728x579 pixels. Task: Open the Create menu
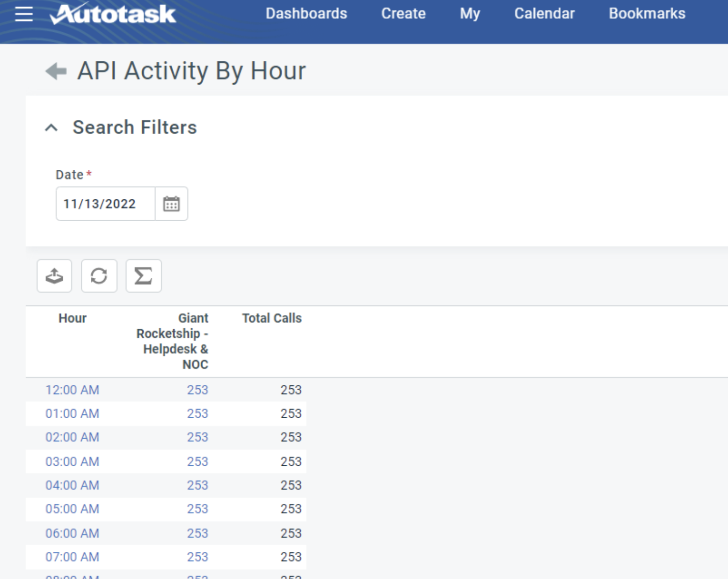click(x=403, y=14)
